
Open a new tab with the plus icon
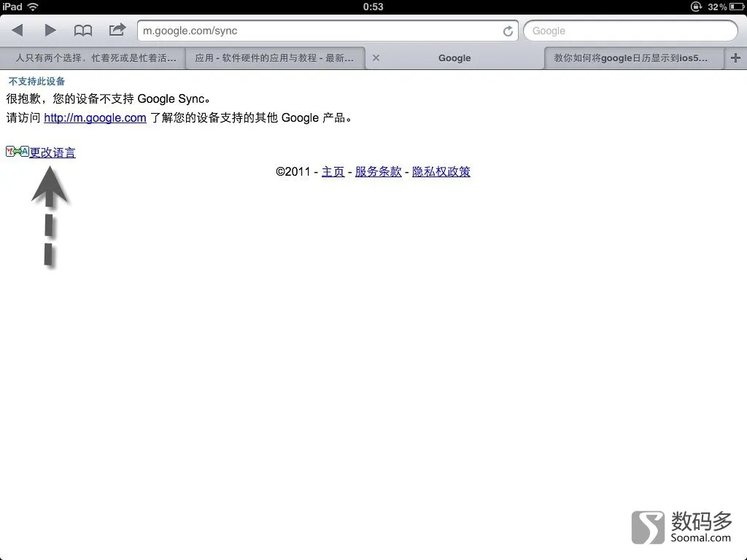(735, 58)
